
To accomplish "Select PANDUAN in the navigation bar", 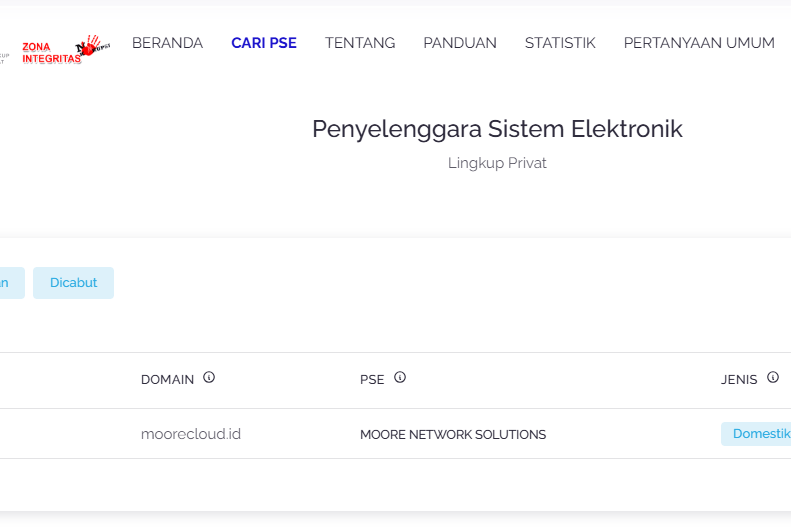I will [x=460, y=43].
